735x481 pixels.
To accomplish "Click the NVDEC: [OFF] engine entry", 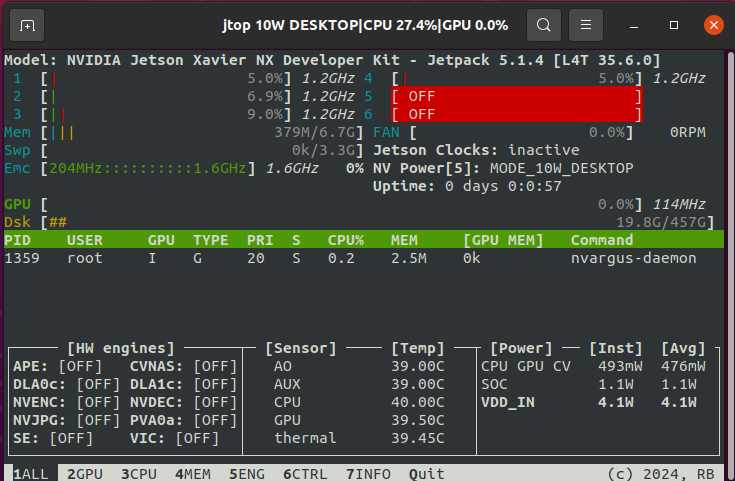I will click(184, 402).
